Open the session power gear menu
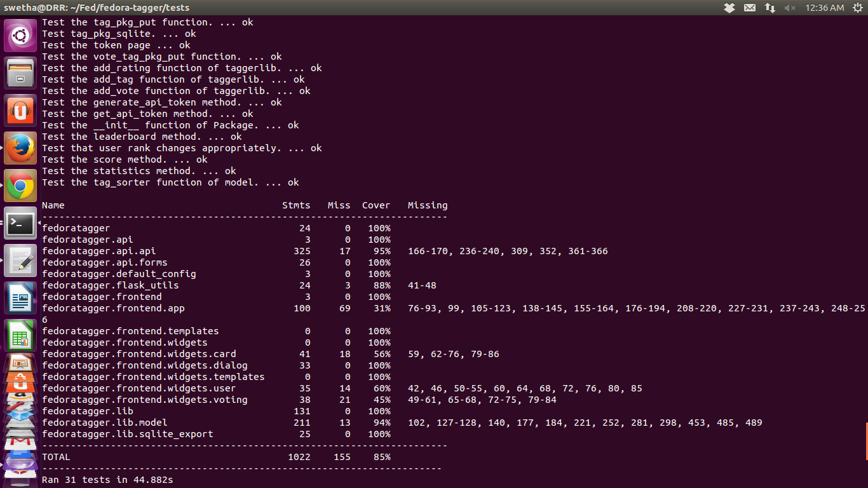 857,8
